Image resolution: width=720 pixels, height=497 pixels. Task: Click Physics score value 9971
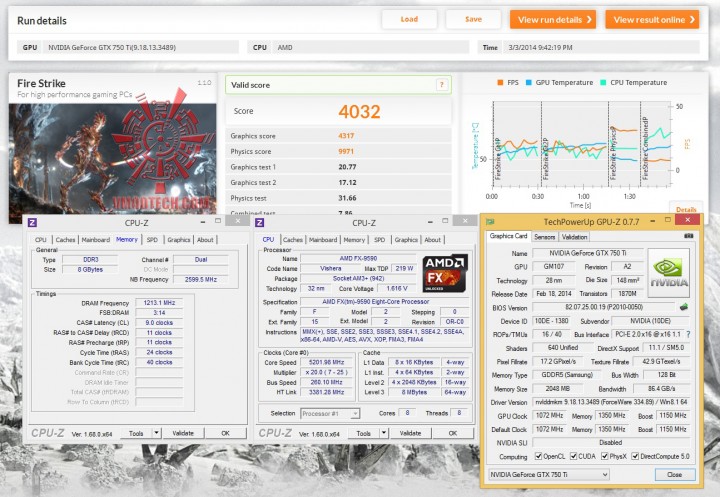[x=346, y=151]
